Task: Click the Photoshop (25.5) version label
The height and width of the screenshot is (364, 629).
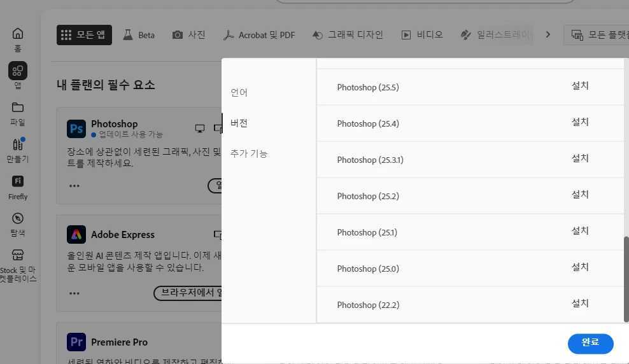Action: pos(368,87)
